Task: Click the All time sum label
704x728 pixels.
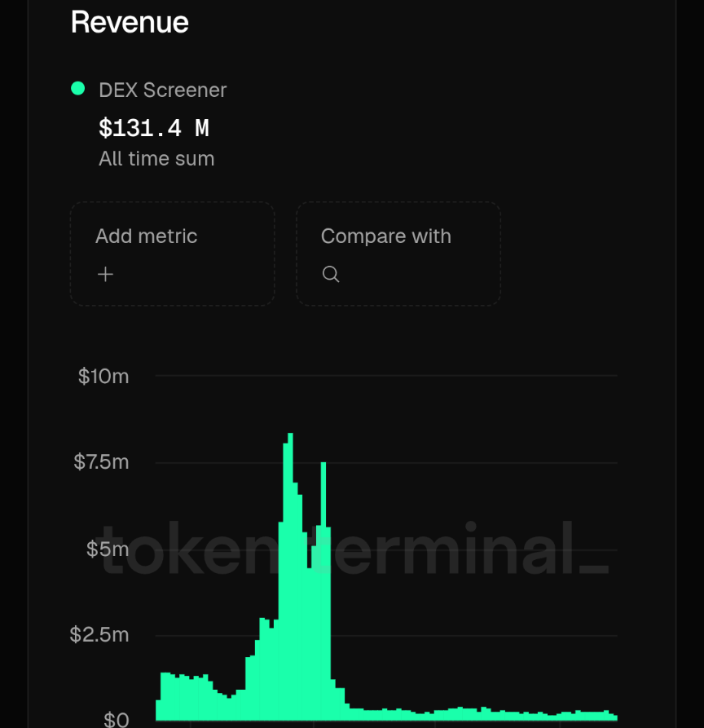Action: pos(156,159)
